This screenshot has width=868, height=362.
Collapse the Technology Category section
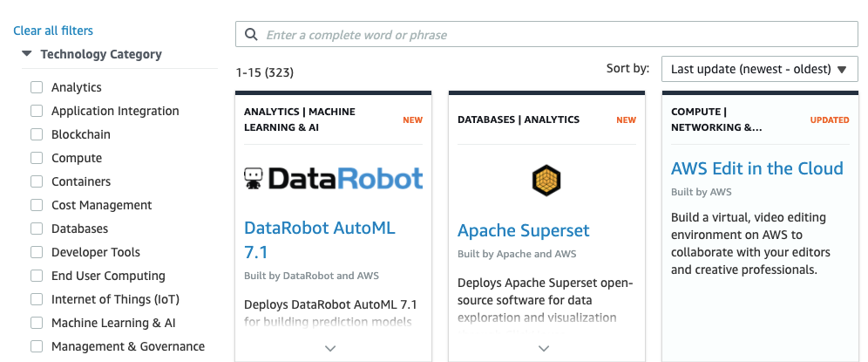coord(28,54)
